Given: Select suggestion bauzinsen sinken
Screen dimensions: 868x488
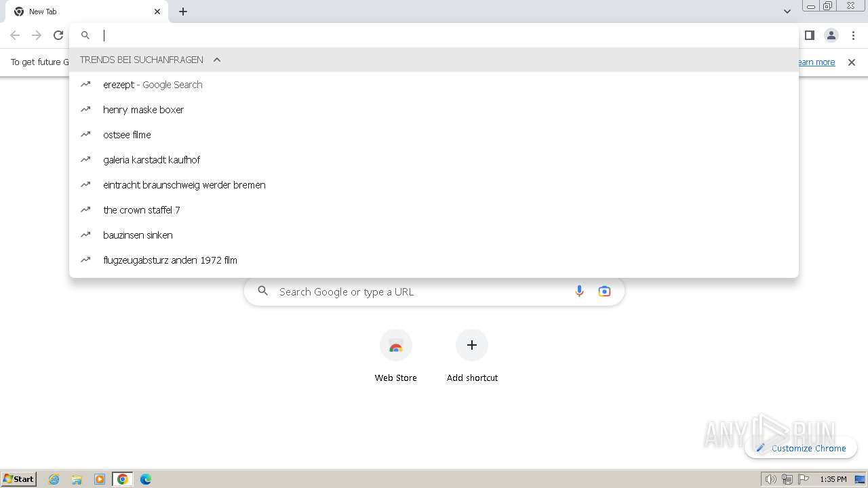Looking at the screenshot, I should point(434,235).
